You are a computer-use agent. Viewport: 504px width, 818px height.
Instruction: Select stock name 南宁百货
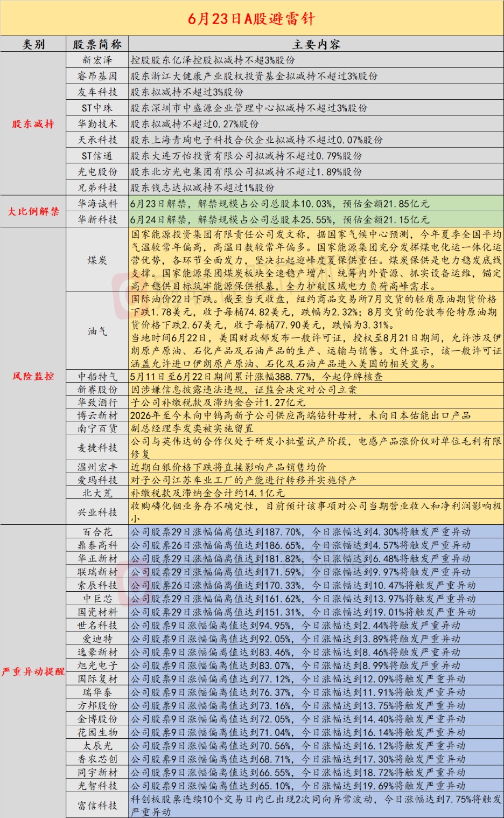pos(97,428)
